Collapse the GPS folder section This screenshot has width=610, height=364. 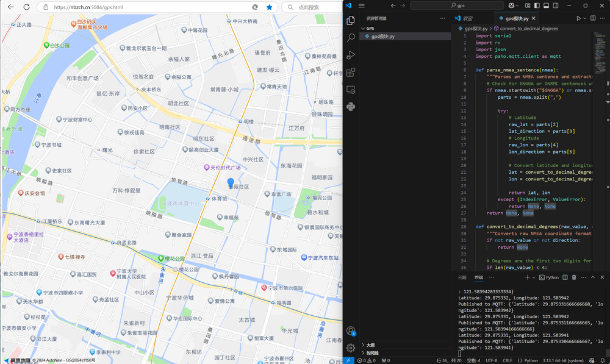(x=404, y=29)
